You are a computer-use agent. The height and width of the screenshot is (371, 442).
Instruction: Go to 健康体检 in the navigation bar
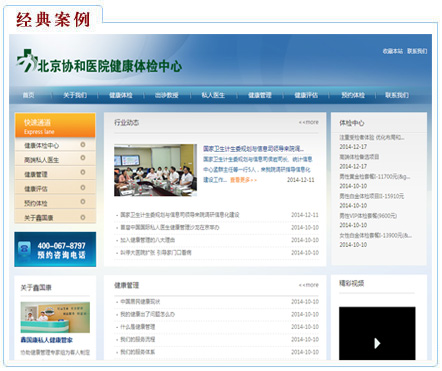[121, 95]
